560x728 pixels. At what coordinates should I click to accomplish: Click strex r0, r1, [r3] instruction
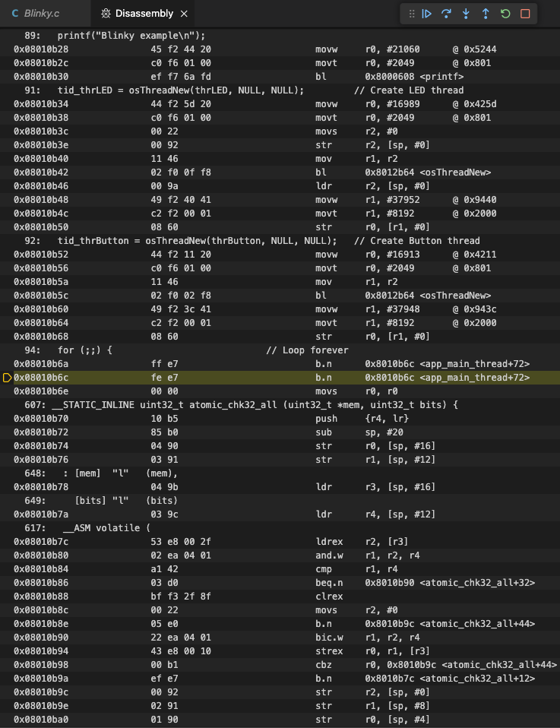[280, 651]
